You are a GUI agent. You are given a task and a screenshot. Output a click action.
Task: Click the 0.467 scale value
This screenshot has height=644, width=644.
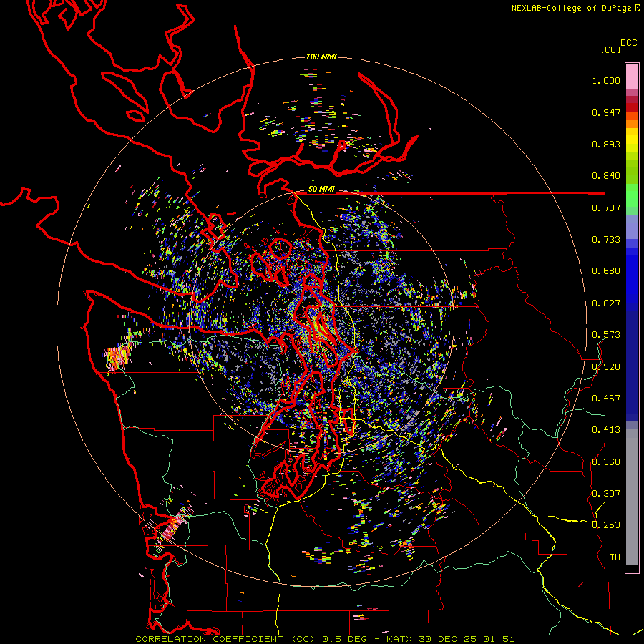tap(606, 399)
